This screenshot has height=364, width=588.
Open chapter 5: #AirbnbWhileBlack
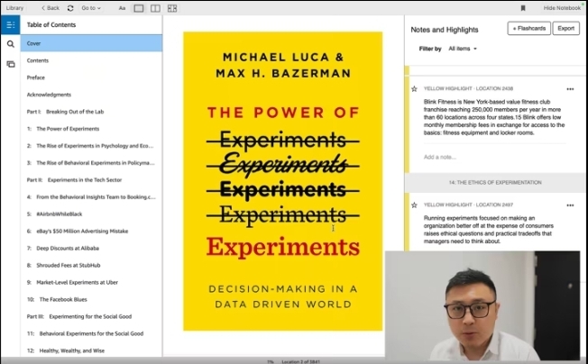pyautogui.click(x=91, y=214)
